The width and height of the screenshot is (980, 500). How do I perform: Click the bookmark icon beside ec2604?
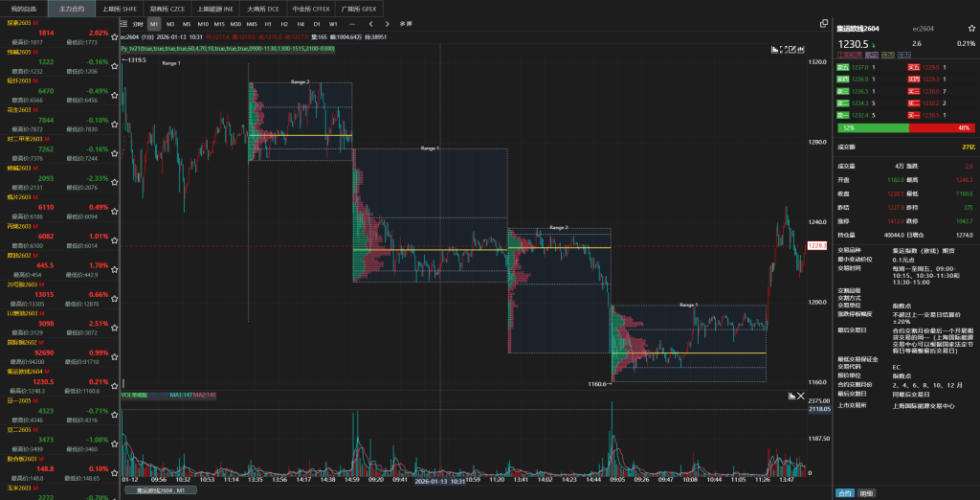coord(970,29)
